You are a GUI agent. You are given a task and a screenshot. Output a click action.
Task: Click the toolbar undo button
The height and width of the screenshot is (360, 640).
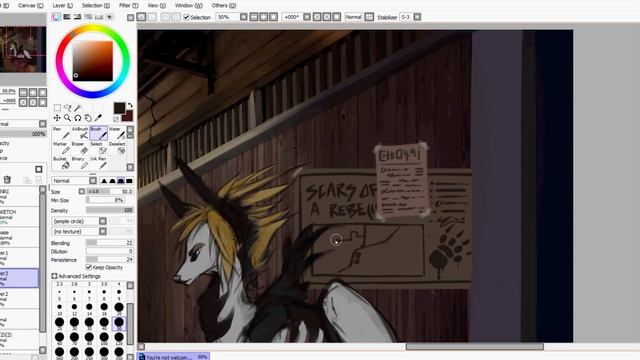141,17
